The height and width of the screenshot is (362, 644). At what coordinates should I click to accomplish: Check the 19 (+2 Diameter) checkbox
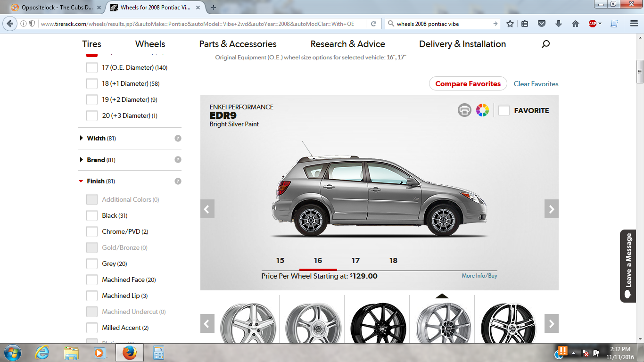point(92,99)
